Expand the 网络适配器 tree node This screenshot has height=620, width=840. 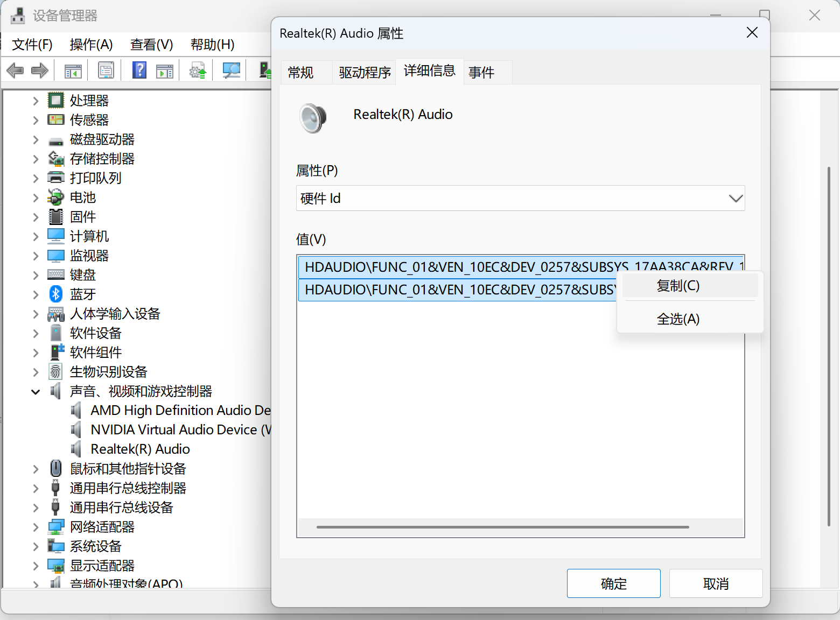(x=36, y=527)
